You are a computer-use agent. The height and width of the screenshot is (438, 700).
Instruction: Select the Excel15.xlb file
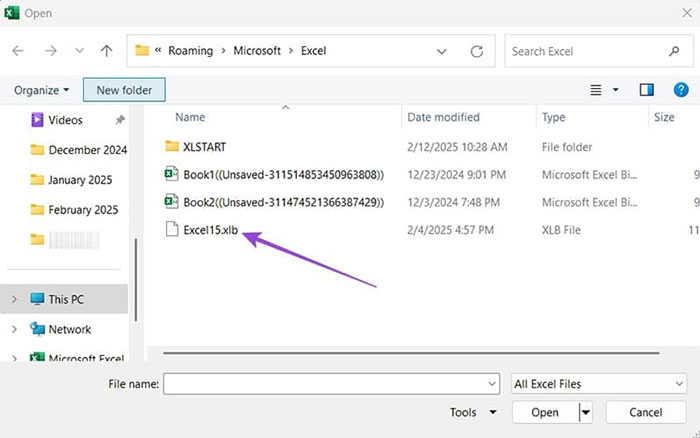(x=210, y=230)
